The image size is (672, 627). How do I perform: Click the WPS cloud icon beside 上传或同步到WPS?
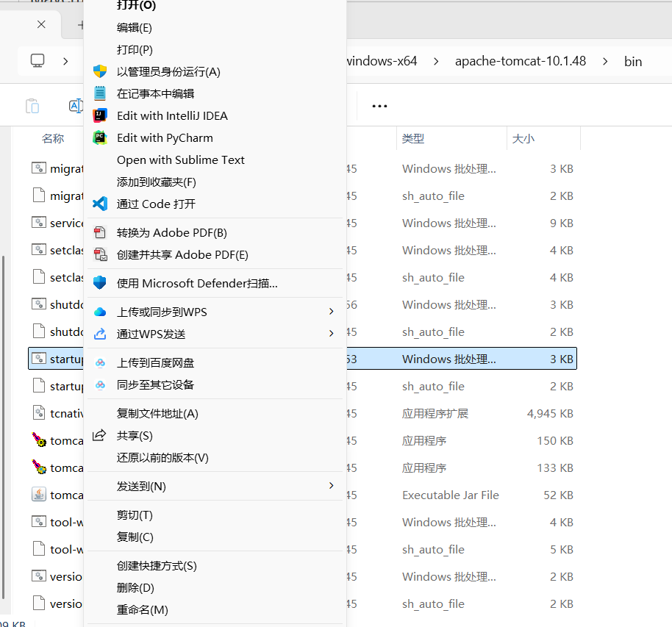[x=100, y=312]
